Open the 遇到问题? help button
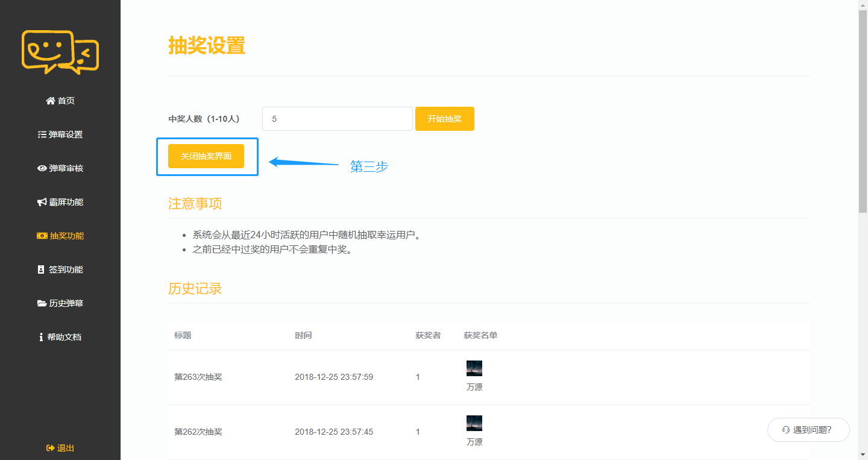The height and width of the screenshot is (460, 868). click(x=808, y=430)
